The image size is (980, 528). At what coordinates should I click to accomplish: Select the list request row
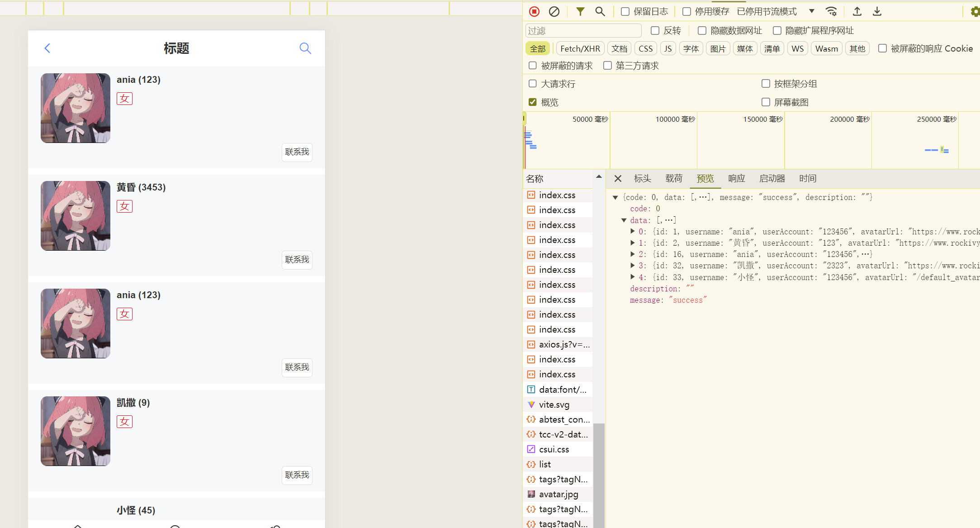(x=558, y=464)
